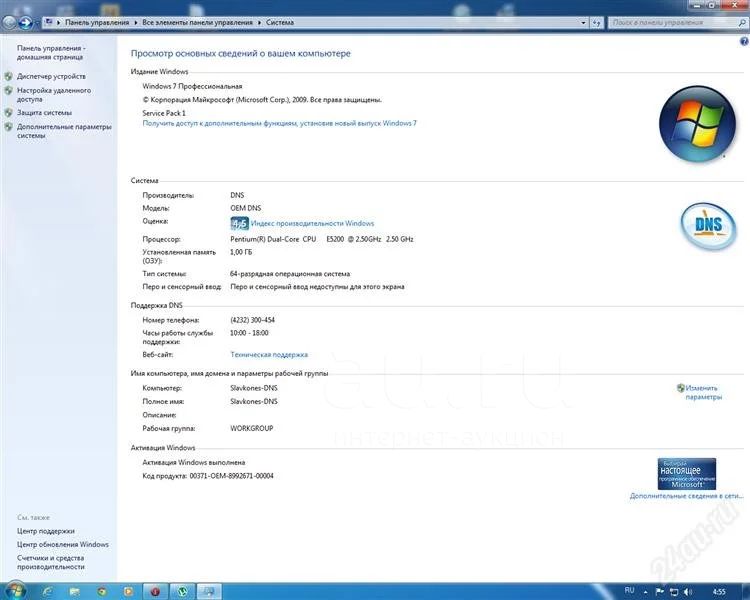Expand dropdown after Панель управления in address bar
The image size is (750, 600).
138,20
